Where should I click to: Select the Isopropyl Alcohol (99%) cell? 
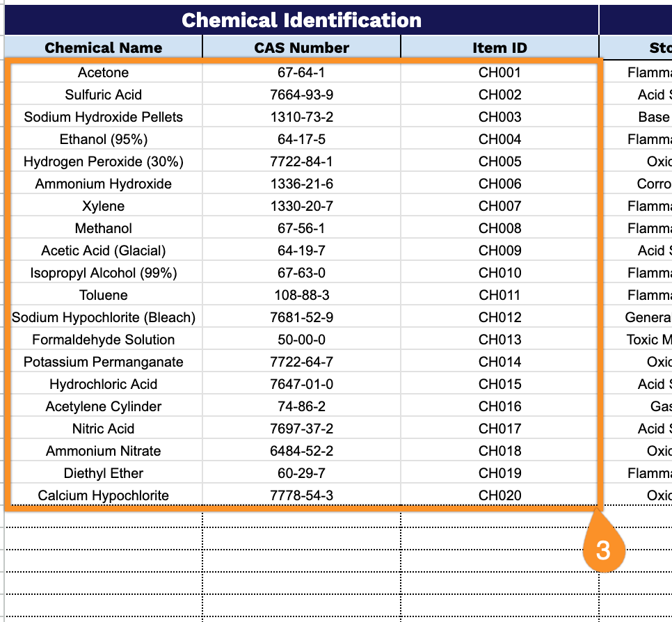(104, 273)
